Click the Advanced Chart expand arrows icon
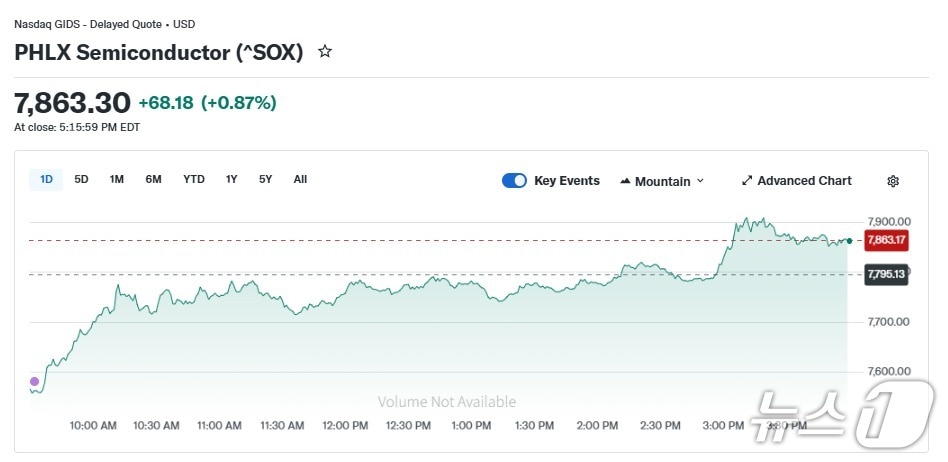 click(x=747, y=181)
